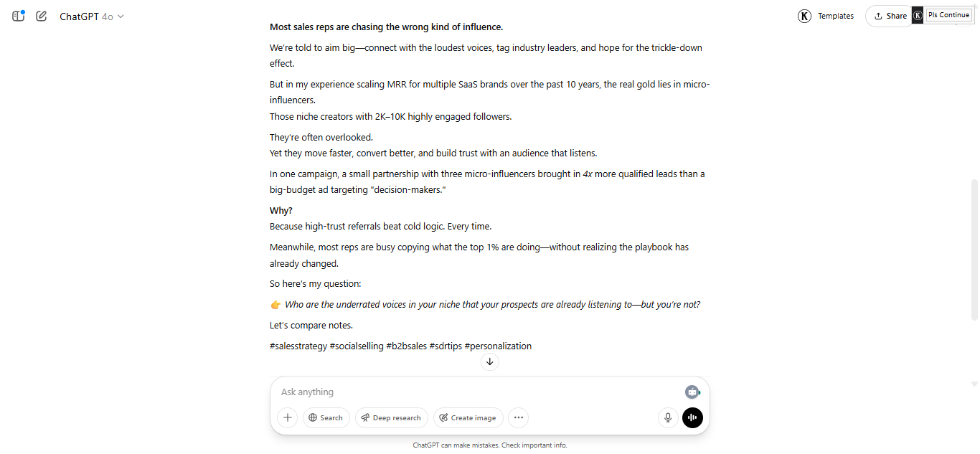Click the robot extension icon in prompt box
Screen dimensions: 980x454
[692, 392]
